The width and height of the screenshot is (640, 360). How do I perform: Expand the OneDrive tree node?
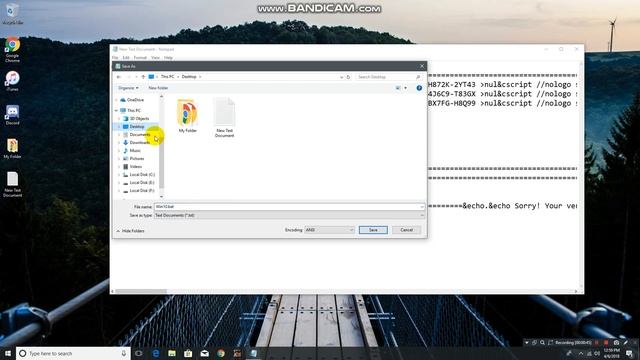(x=116, y=100)
